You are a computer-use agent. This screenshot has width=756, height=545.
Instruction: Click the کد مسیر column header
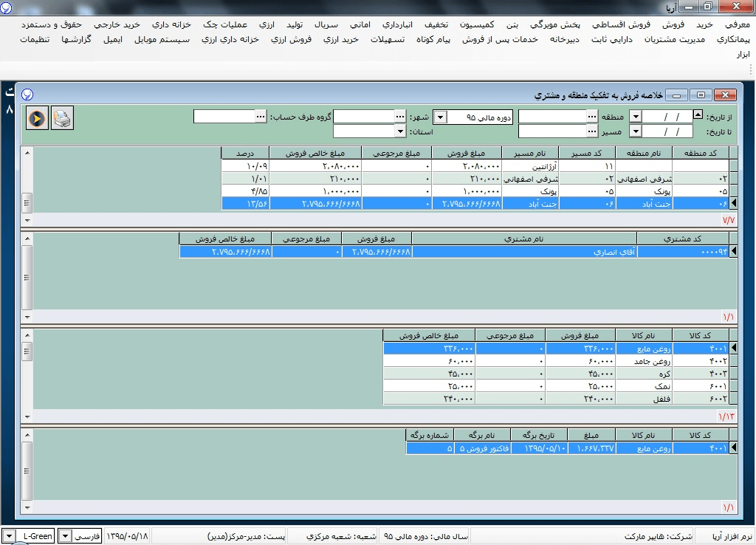(x=587, y=154)
